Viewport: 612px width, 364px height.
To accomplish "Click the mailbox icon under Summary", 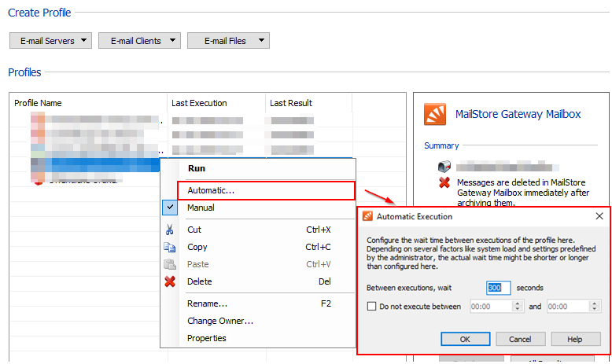I will (444, 167).
